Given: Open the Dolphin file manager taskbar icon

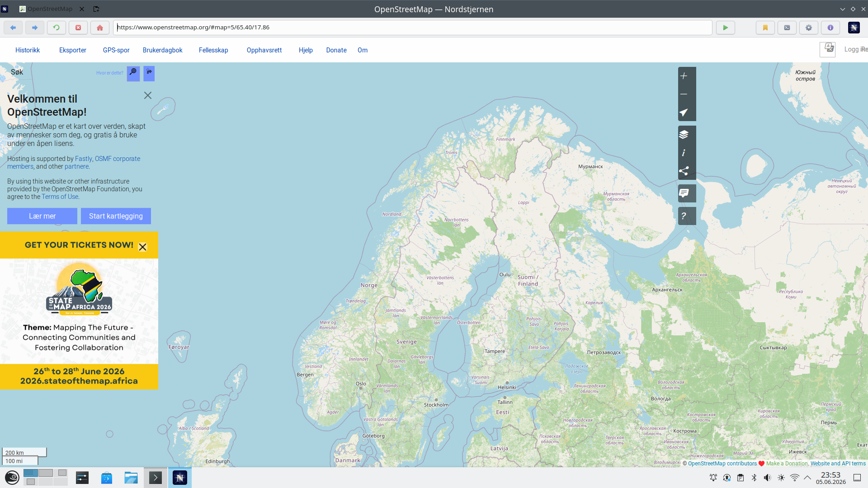Looking at the screenshot, I should [x=131, y=478].
